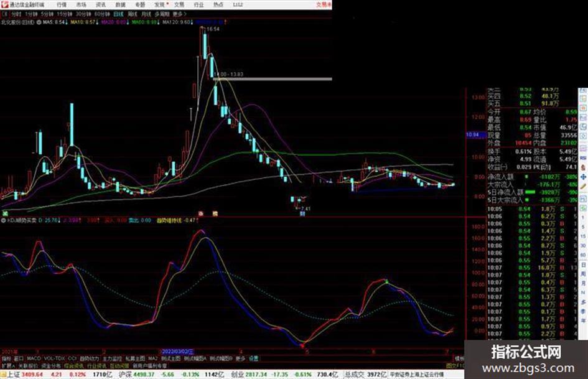This screenshot has width=588, height=379.
Task: Select the MACD indicator tab
Action: [34, 358]
